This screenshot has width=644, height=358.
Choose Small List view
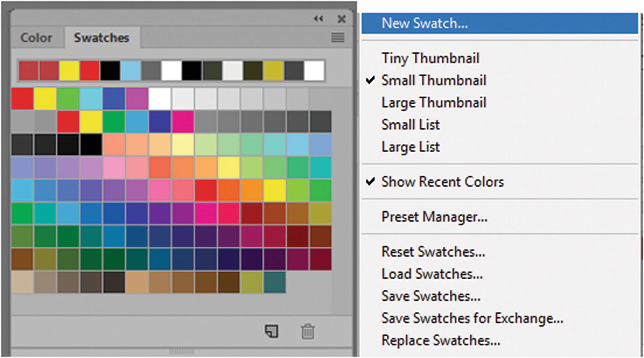pyautogui.click(x=410, y=125)
